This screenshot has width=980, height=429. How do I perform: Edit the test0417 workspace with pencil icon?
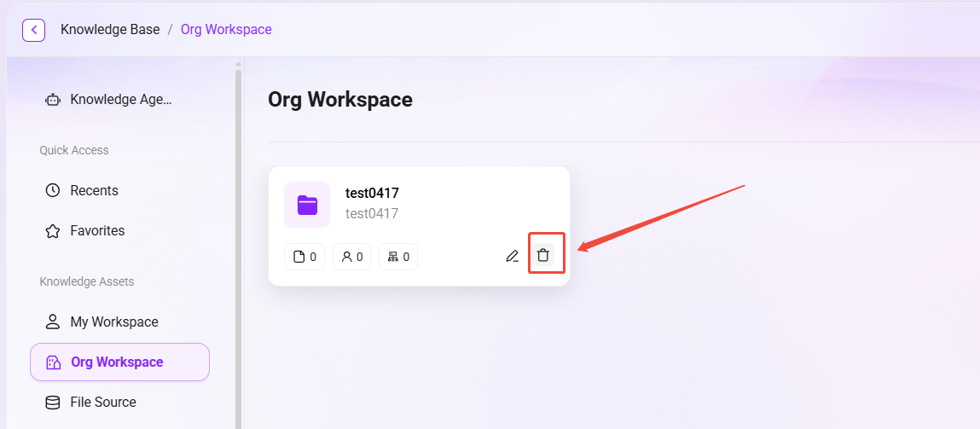[x=513, y=256]
